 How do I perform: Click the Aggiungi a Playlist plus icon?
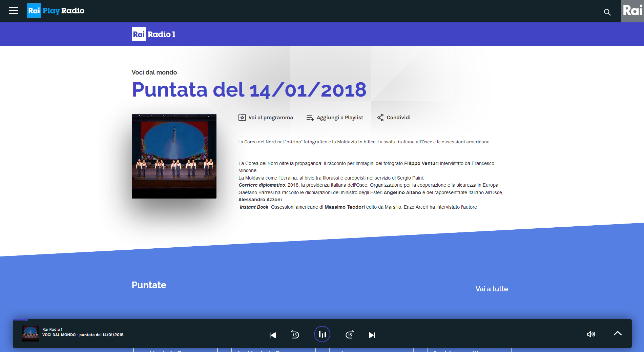(310, 118)
